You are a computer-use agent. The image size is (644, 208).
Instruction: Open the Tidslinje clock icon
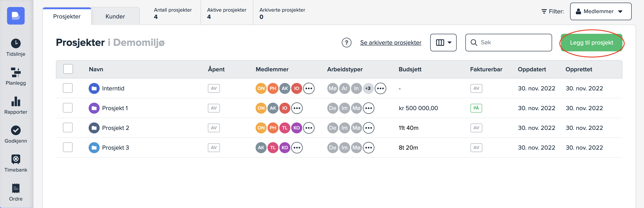tap(16, 43)
